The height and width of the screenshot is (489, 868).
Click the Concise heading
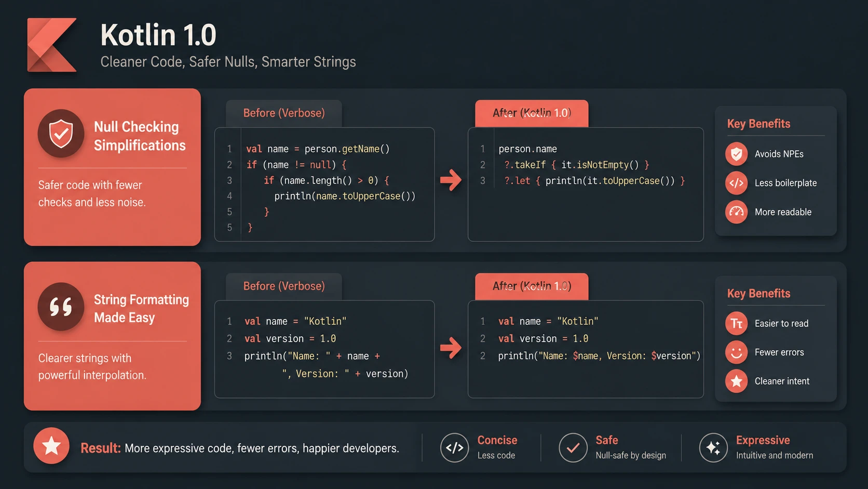[497, 440]
